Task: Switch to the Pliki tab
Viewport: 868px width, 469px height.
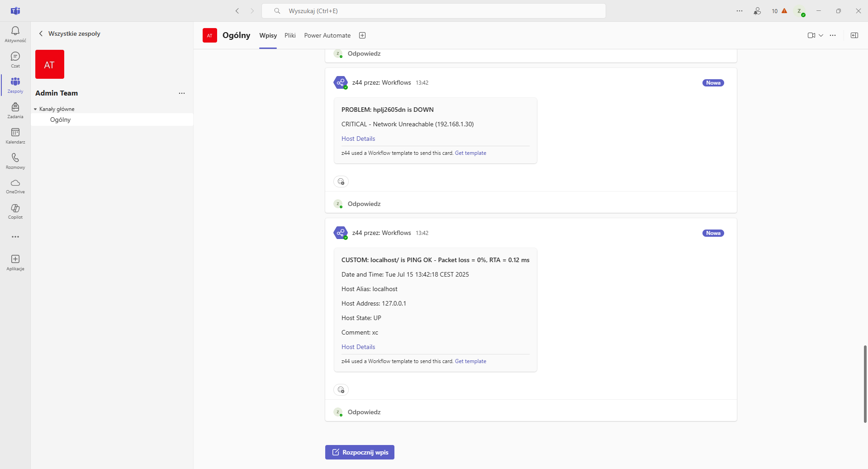Action: [x=290, y=35]
